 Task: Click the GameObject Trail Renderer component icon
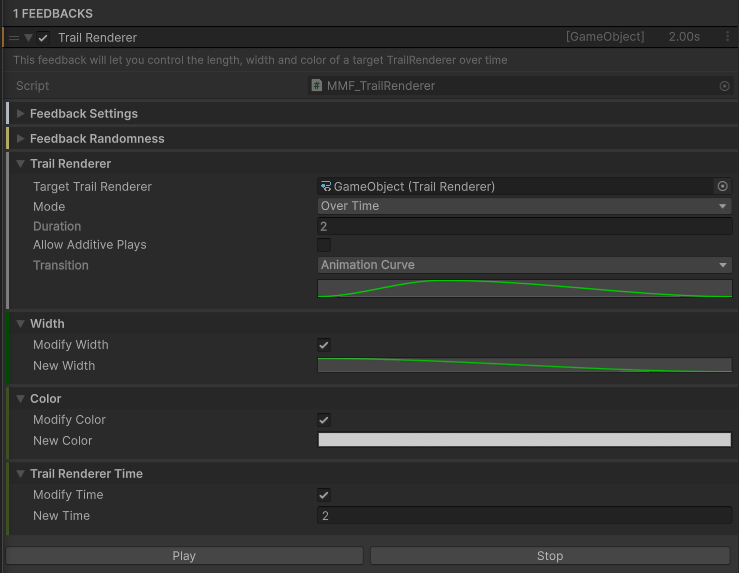(326, 187)
